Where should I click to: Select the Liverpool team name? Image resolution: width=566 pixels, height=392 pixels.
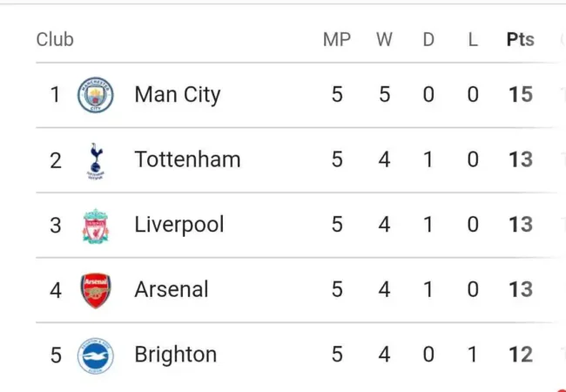(179, 225)
